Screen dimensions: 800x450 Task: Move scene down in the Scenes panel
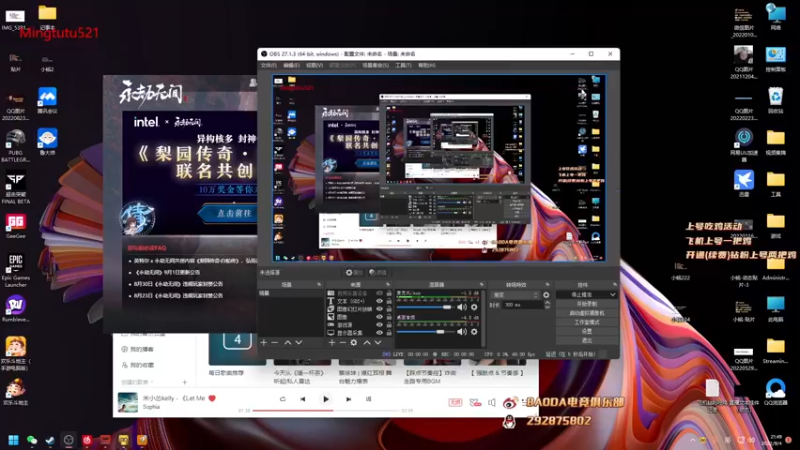(299, 342)
